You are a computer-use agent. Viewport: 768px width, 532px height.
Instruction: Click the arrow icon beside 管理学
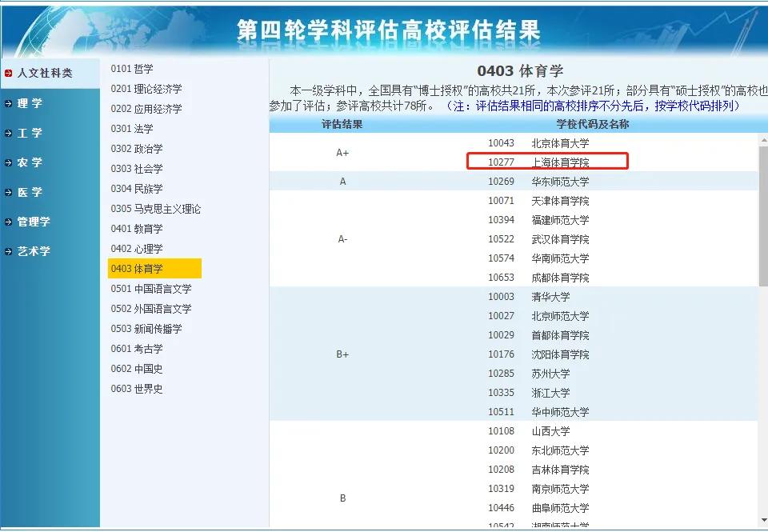(x=9, y=222)
